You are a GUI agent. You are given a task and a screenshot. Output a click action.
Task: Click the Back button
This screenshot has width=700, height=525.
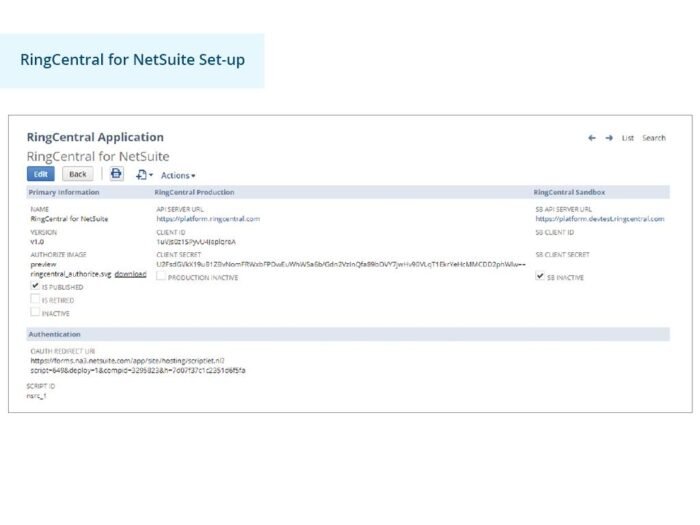pyautogui.click(x=78, y=174)
